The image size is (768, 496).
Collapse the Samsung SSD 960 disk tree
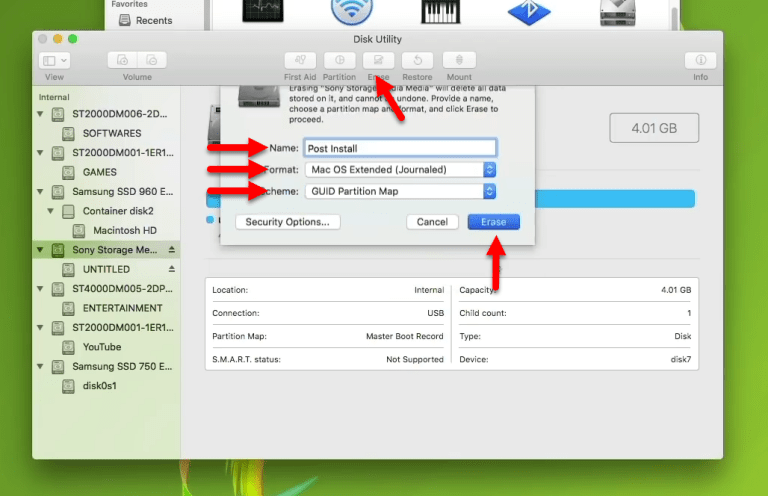coord(40,191)
